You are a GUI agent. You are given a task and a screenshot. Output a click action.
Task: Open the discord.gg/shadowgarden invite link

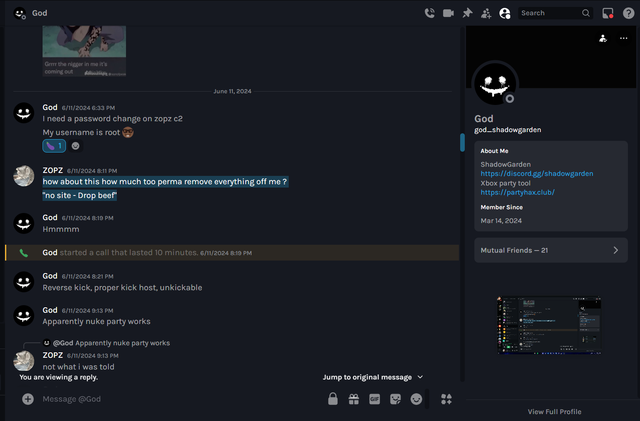tap(537, 174)
